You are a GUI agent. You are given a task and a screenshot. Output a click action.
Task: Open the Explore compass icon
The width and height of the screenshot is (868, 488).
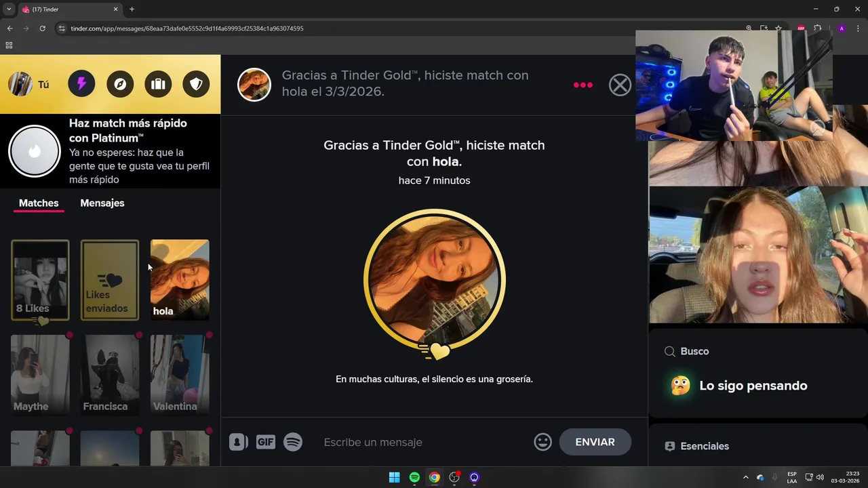coord(120,84)
